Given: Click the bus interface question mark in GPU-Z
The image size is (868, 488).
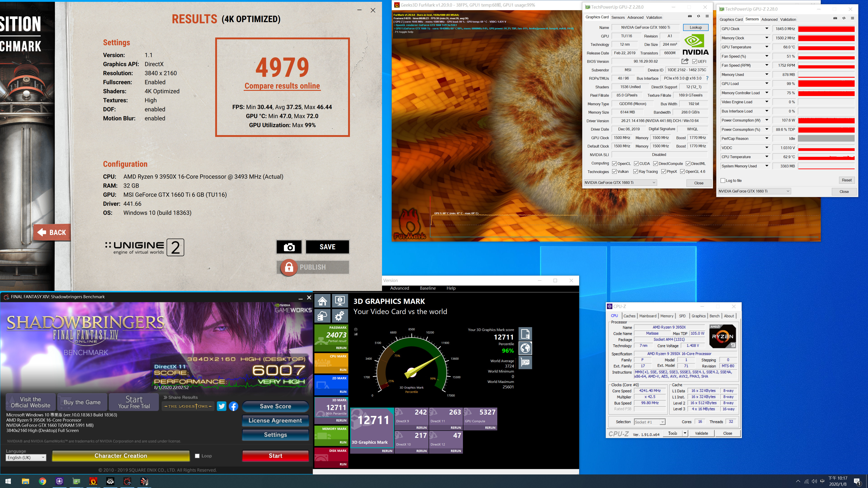Looking at the screenshot, I should point(707,78).
